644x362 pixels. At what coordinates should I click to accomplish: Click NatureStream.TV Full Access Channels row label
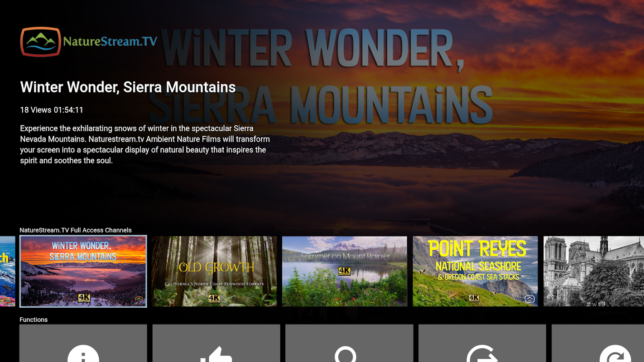pos(76,230)
